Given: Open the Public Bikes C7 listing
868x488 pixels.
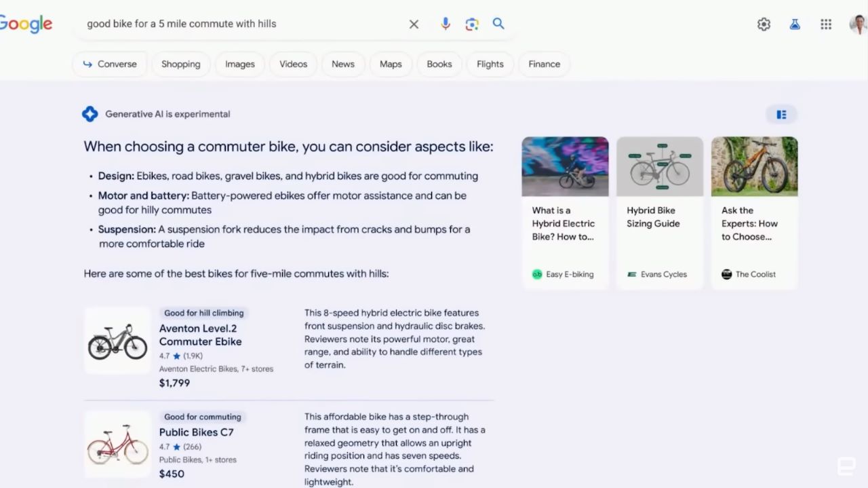Looking at the screenshot, I should (196, 432).
